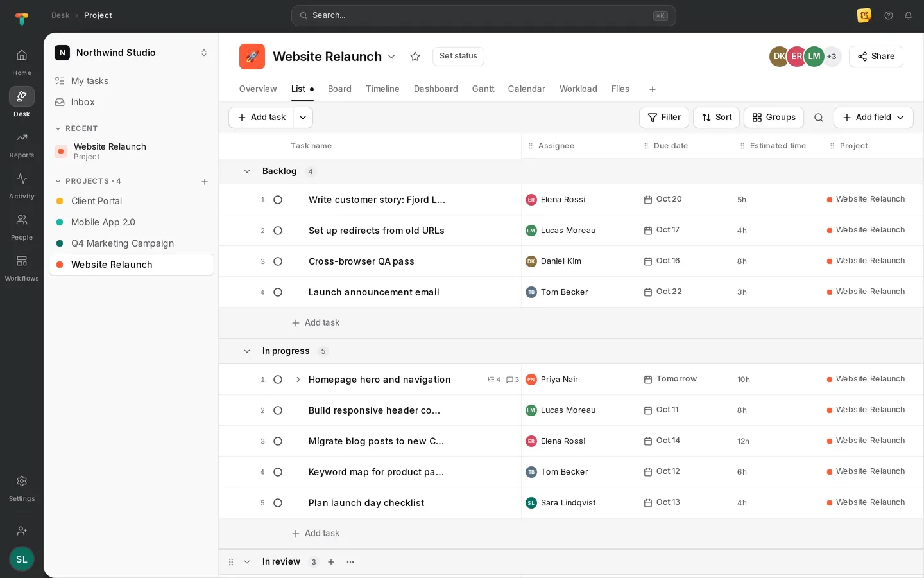The image size is (924, 578).
Task: Open the Workflows section
Action: coord(22,268)
